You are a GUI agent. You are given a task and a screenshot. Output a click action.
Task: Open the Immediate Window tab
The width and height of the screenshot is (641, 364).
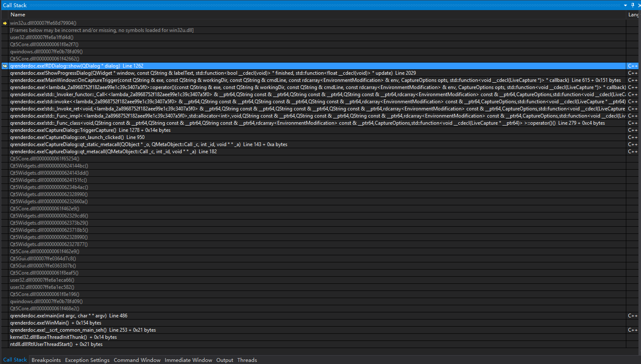point(188,360)
